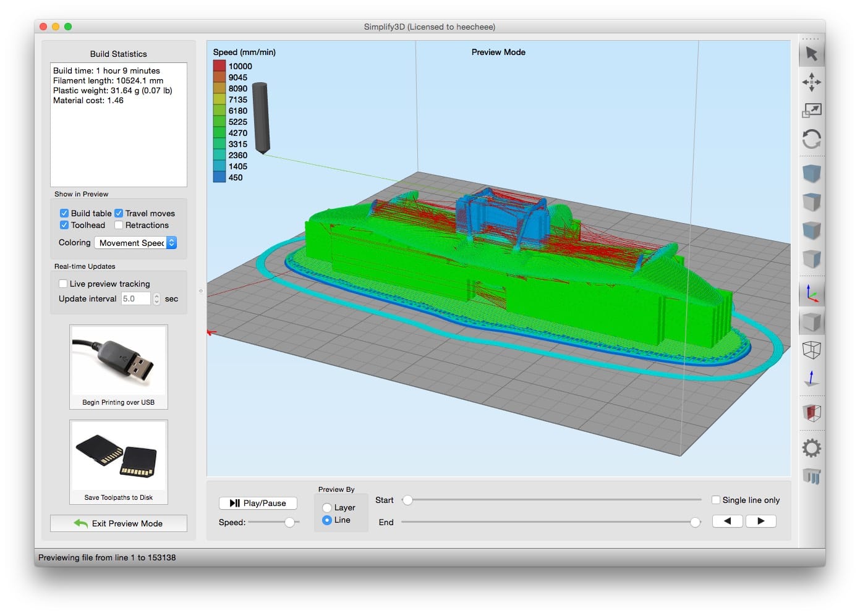
Task: Open the Coloring Movement Speed dropdown
Action: coord(135,243)
